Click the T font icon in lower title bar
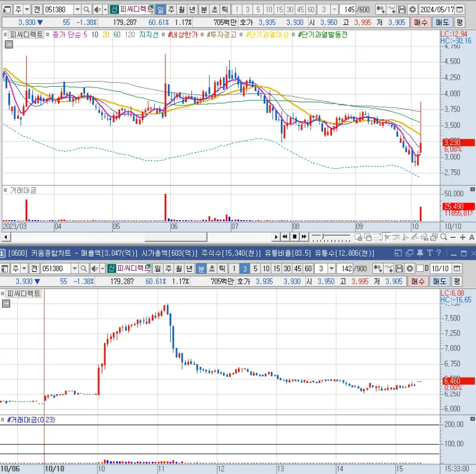Image resolution: width=476 pixels, height=474 pixels. pyautogui.click(x=430, y=253)
